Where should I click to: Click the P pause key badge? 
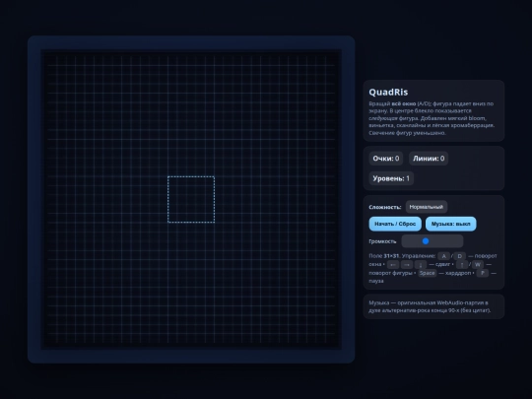click(482, 273)
